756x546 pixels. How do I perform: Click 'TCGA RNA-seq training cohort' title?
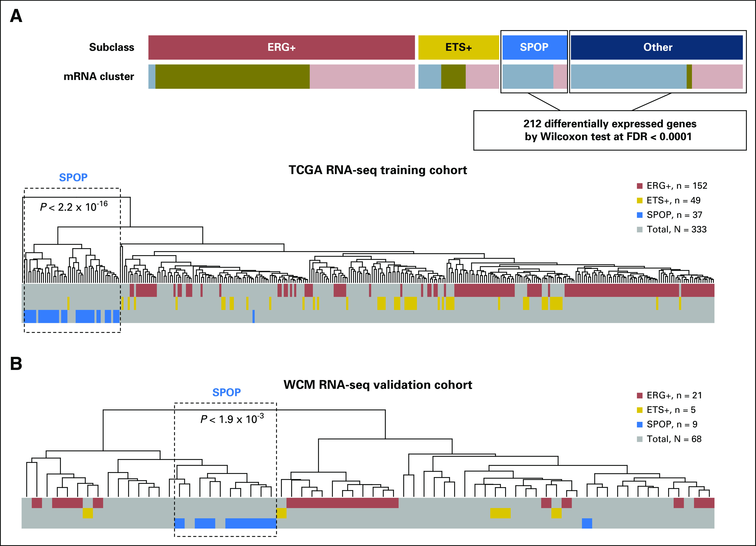(378, 170)
